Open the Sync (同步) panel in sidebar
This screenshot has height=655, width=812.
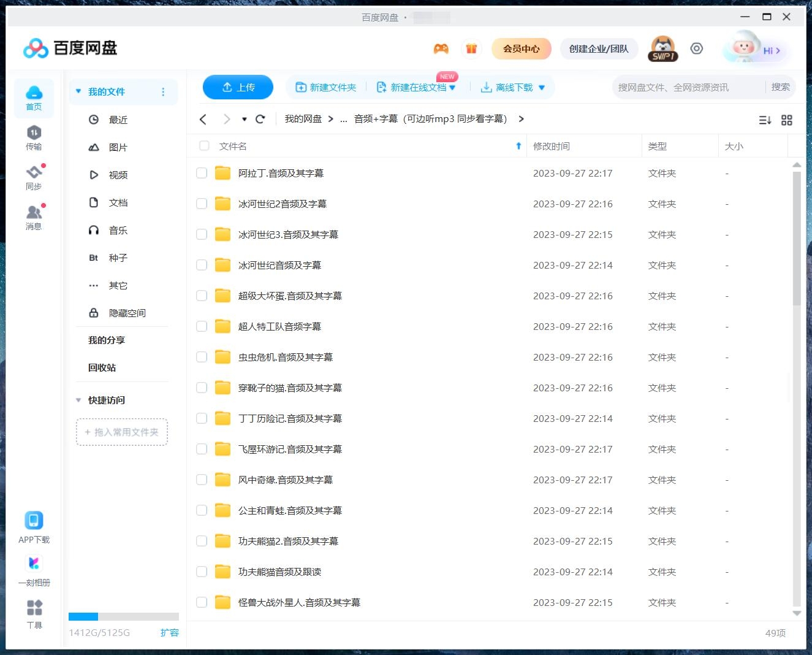click(x=34, y=177)
